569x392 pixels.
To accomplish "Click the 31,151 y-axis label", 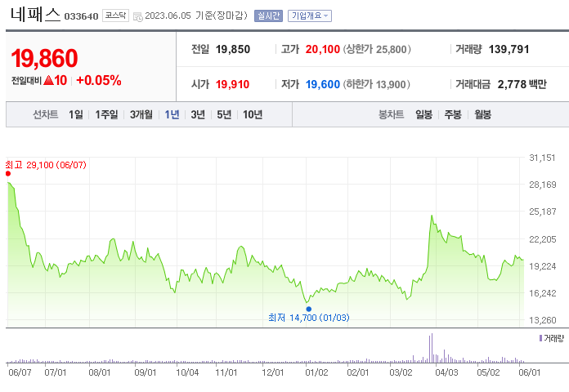I will click(x=543, y=158).
